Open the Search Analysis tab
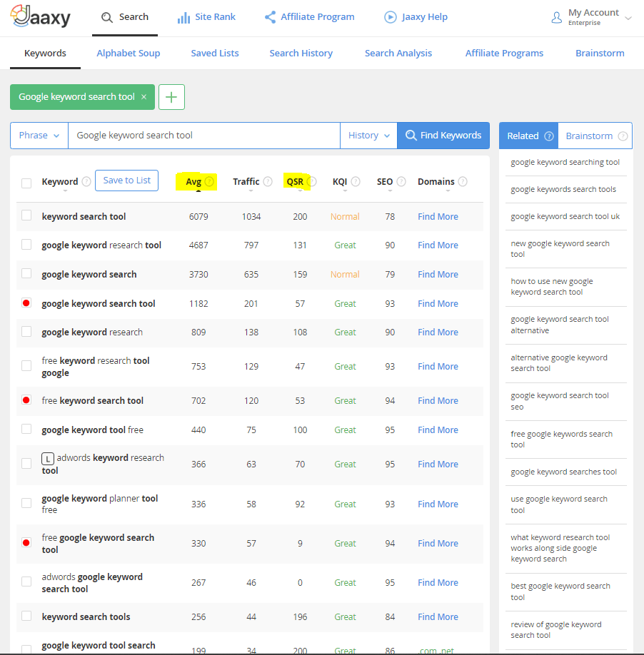644x655 pixels. tap(398, 53)
